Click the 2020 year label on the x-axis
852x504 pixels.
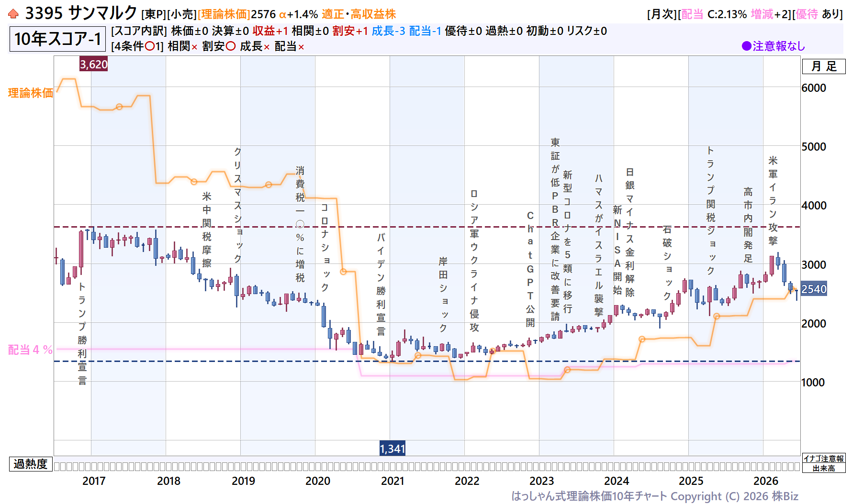click(318, 481)
